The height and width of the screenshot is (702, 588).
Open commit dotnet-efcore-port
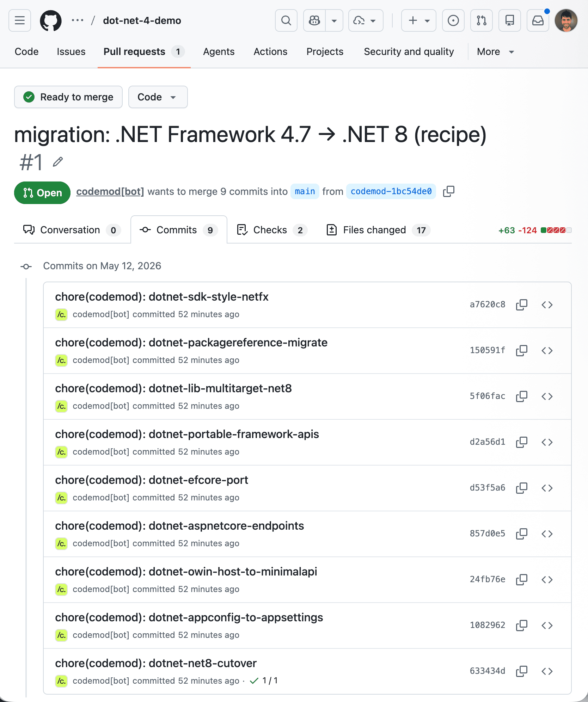(x=152, y=480)
